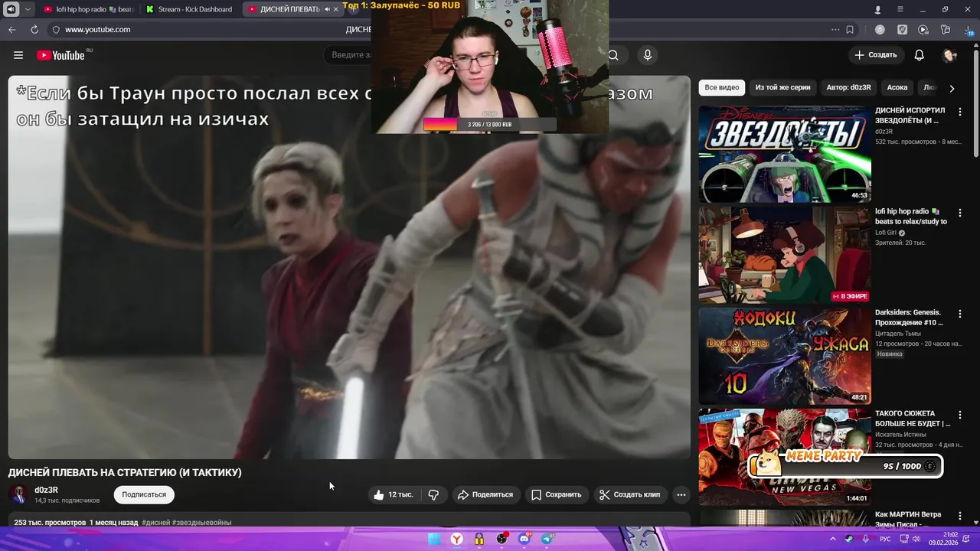Click the browser sound indicator icon

click(x=11, y=9)
